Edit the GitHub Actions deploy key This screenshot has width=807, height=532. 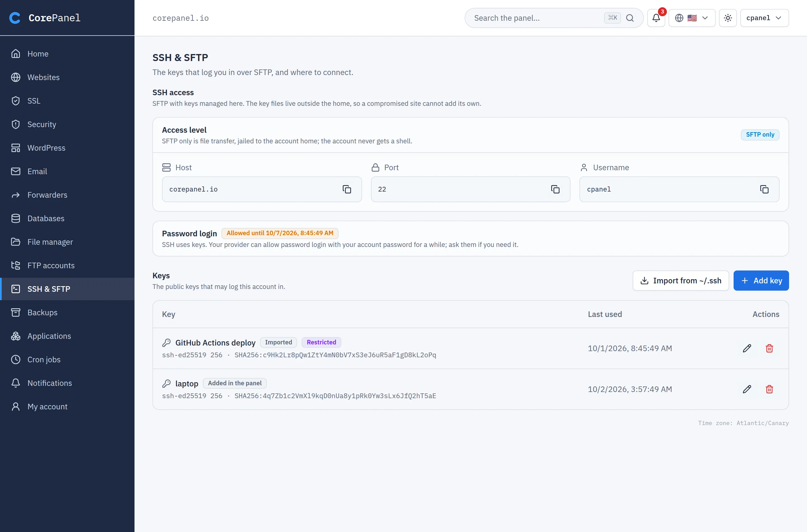point(746,348)
